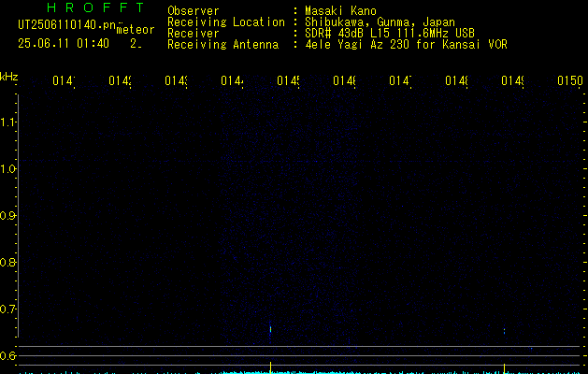Click the faint meteor echo near 0149
The height and width of the screenshot is (374, 588).
pyautogui.click(x=504, y=331)
